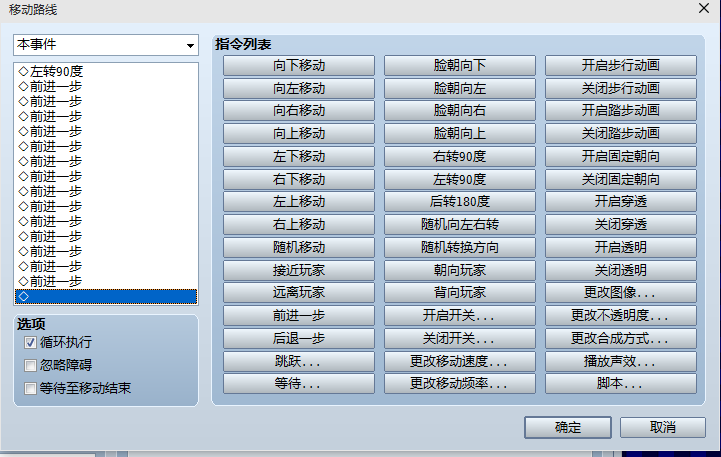721x457 pixels.
Task: Add the 左转90度 command button
Action: [x=460, y=179]
